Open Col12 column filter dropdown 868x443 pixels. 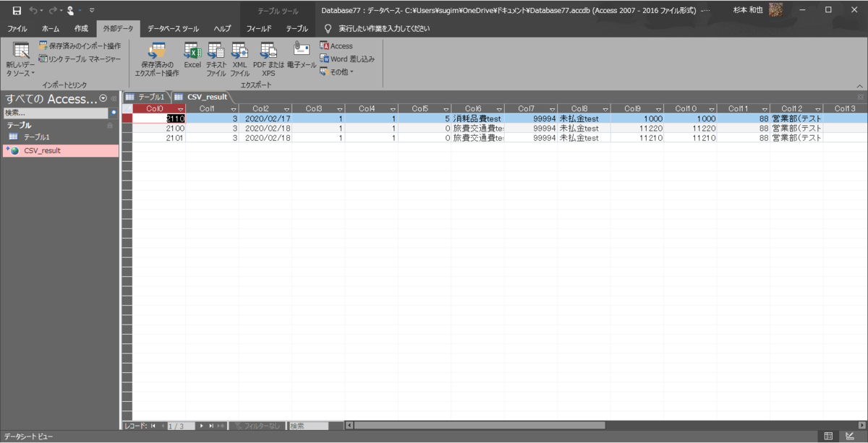click(x=818, y=108)
